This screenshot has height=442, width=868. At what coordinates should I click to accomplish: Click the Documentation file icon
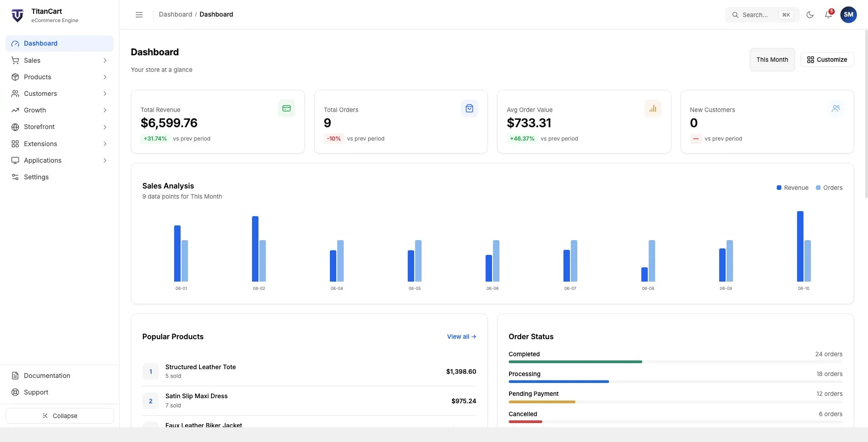click(15, 376)
